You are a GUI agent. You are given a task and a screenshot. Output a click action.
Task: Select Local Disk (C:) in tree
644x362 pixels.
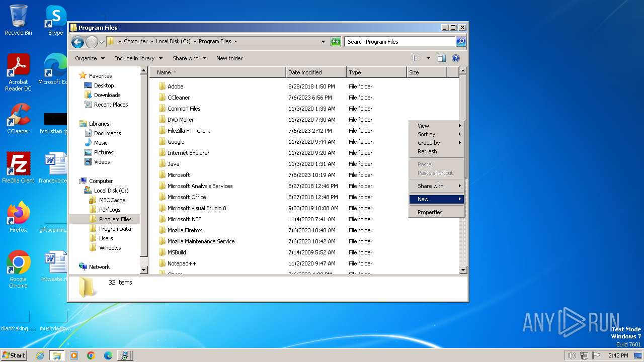[x=111, y=191]
